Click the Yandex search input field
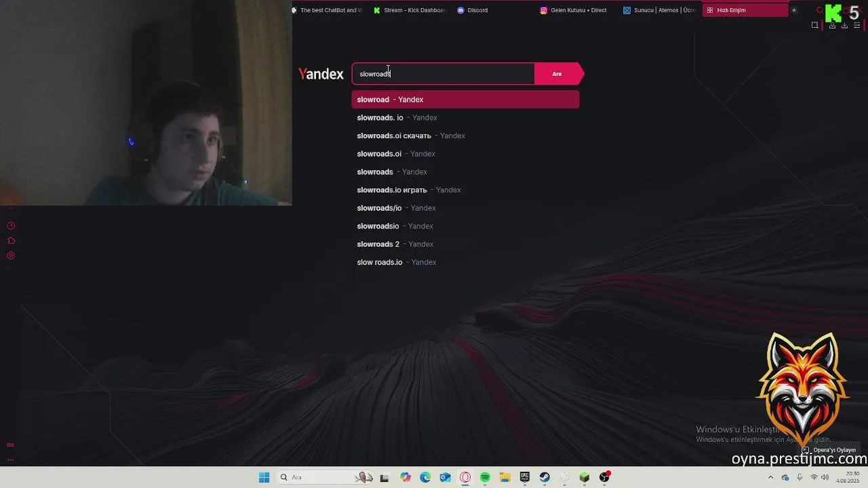The height and width of the screenshot is (488, 868). pyautogui.click(x=443, y=74)
